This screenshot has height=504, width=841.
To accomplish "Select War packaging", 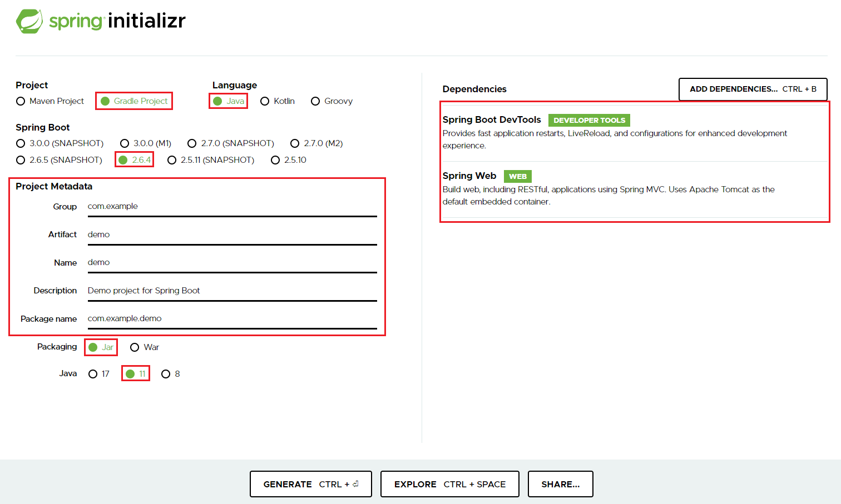I will 145,347.
